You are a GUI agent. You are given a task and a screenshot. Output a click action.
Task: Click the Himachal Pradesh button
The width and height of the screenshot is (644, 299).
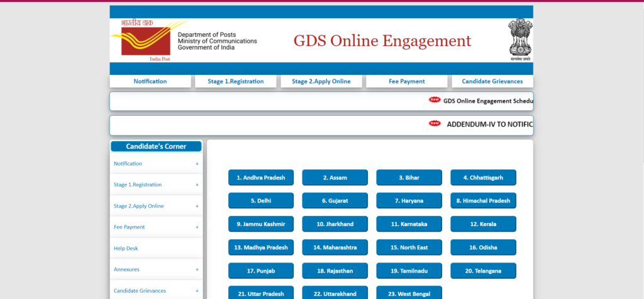click(483, 201)
